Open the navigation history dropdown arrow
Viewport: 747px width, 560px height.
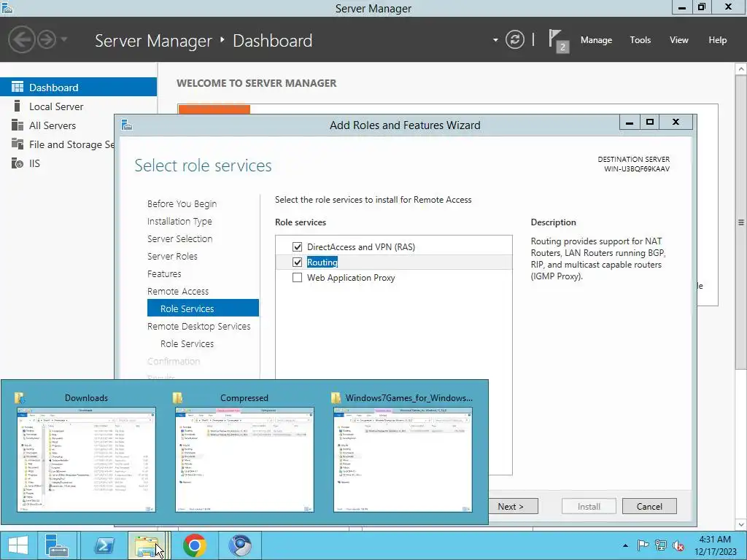tap(64, 39)
